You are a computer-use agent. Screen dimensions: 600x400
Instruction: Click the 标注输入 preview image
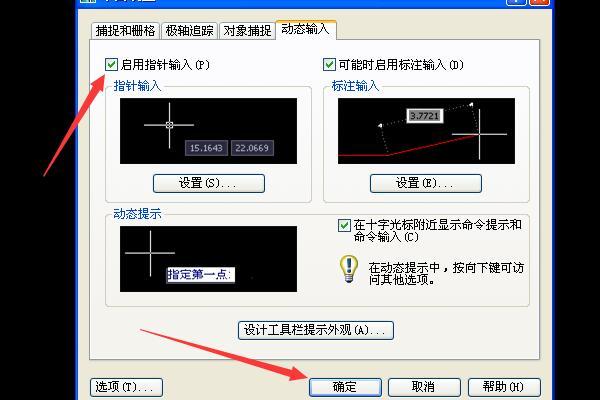pyautogui.click(x=426, y=131)
